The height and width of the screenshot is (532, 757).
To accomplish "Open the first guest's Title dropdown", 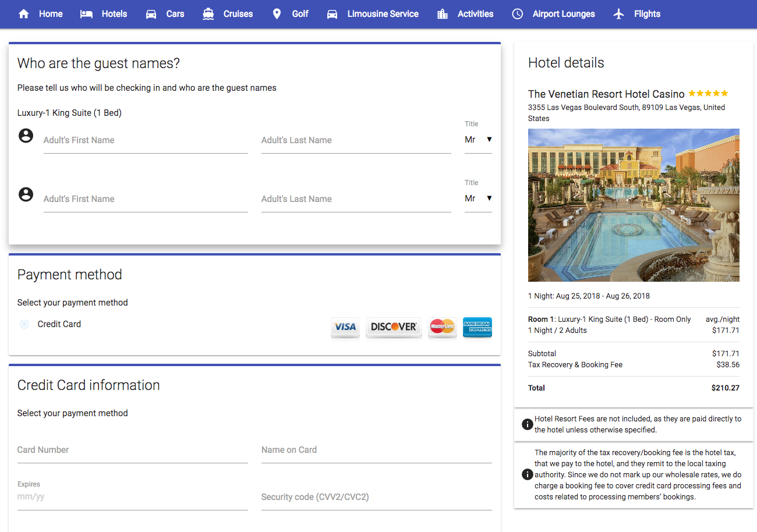I will [x=478, y=140].
